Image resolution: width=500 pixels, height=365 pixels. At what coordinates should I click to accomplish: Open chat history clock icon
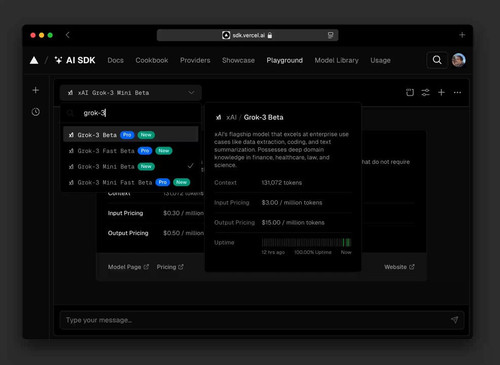click(36, 112)
